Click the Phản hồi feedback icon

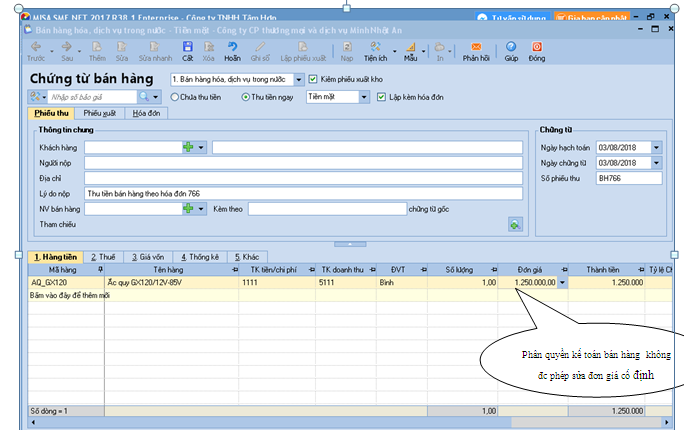475,50
